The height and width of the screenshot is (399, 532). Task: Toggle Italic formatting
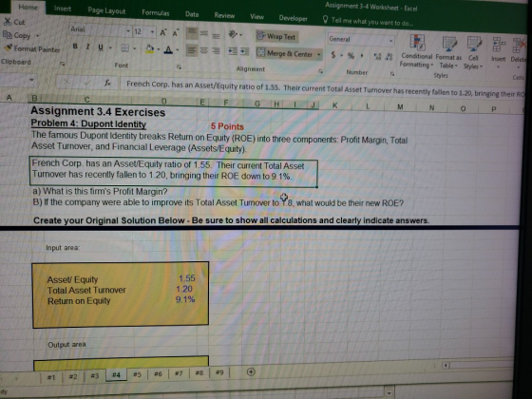coord(87,47)
